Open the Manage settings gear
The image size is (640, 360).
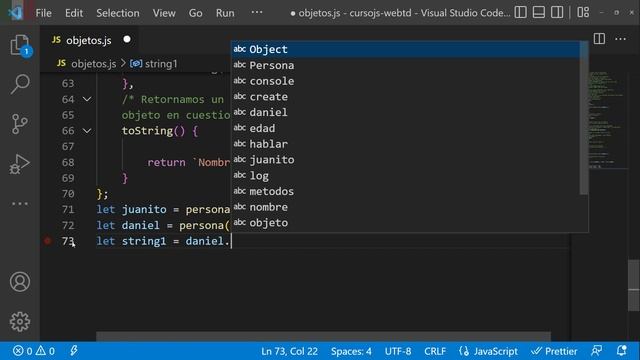click(x=20, y=322)
